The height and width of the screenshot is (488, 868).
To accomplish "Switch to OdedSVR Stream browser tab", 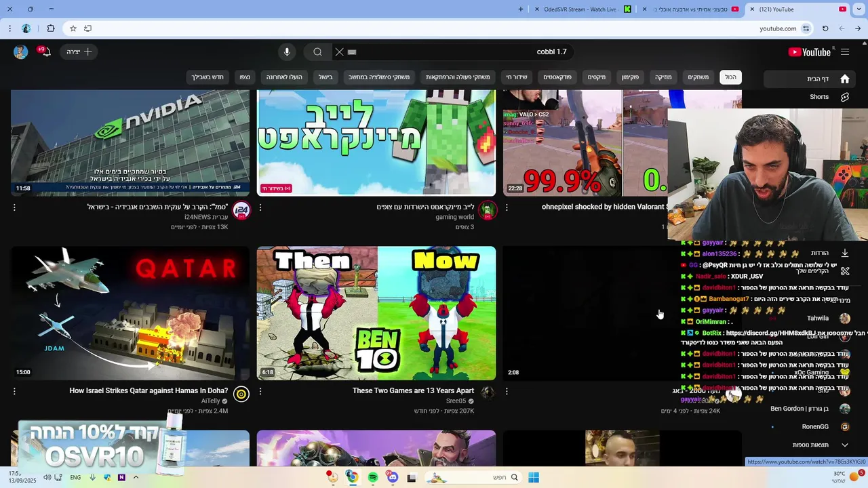I will click(583, 9).
